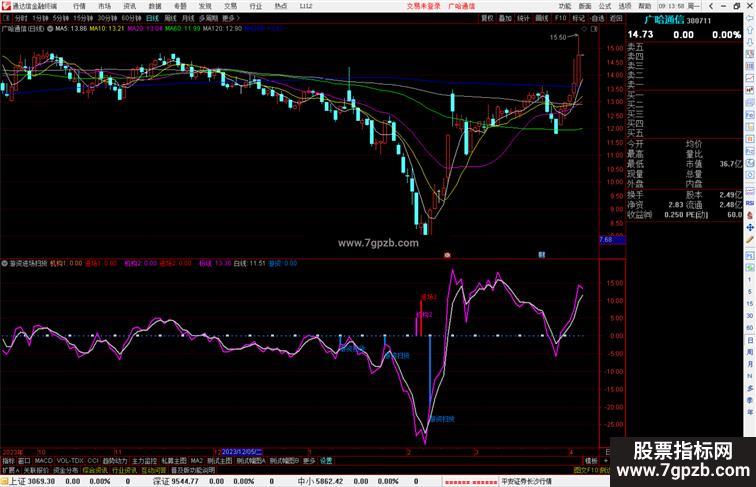Click the 返回 return button
The height and width of the screenshot is (487, 756).
tap(616, 18)
